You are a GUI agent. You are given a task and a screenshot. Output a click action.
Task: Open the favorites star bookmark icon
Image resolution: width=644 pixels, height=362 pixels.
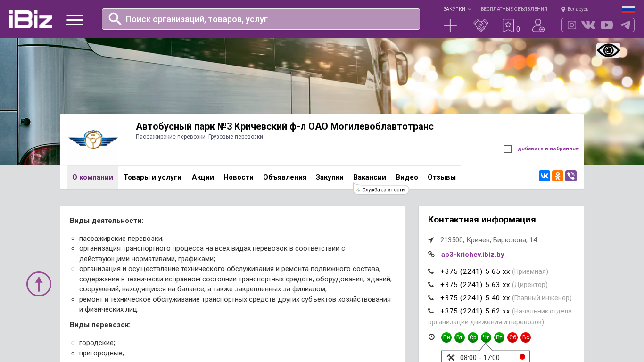click(508, 25)
